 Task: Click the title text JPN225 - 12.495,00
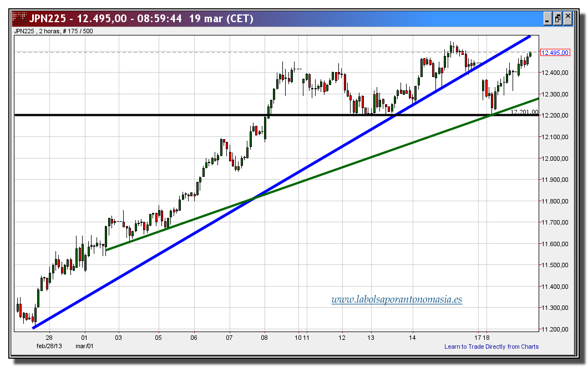78,18
